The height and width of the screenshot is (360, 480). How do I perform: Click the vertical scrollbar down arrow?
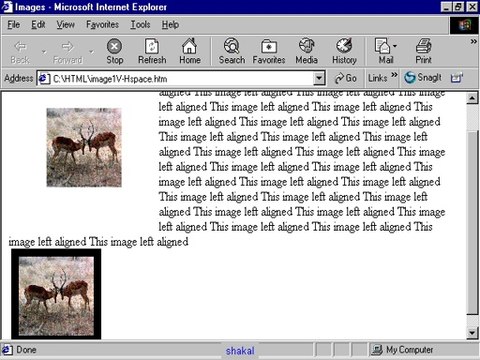point(472,332)
